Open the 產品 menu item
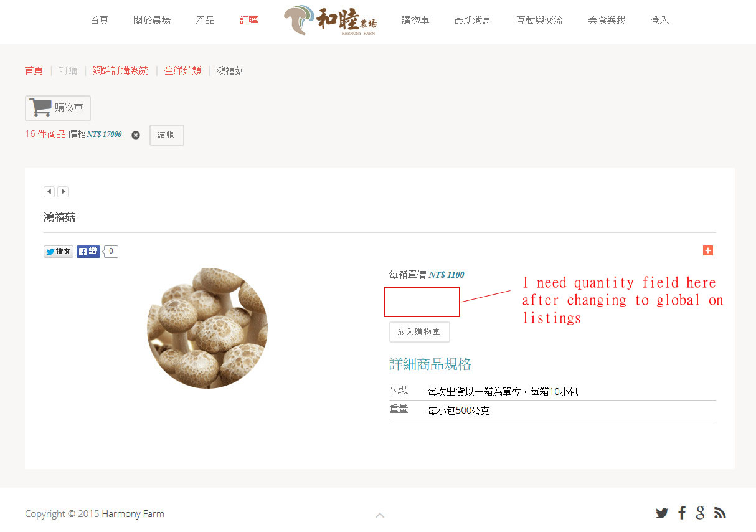 pyautogui.click(x=206, y=20)
